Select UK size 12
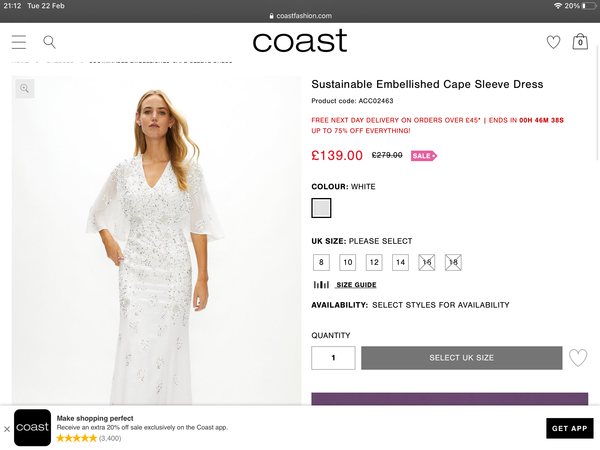This screenshot has height=450, width=600. click(x=374, y=263)
